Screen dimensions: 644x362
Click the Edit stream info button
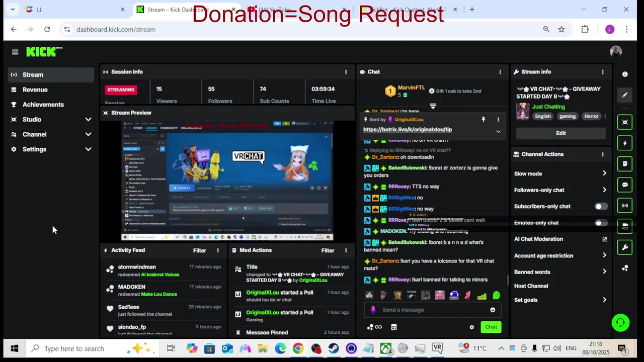click(561, 133)
